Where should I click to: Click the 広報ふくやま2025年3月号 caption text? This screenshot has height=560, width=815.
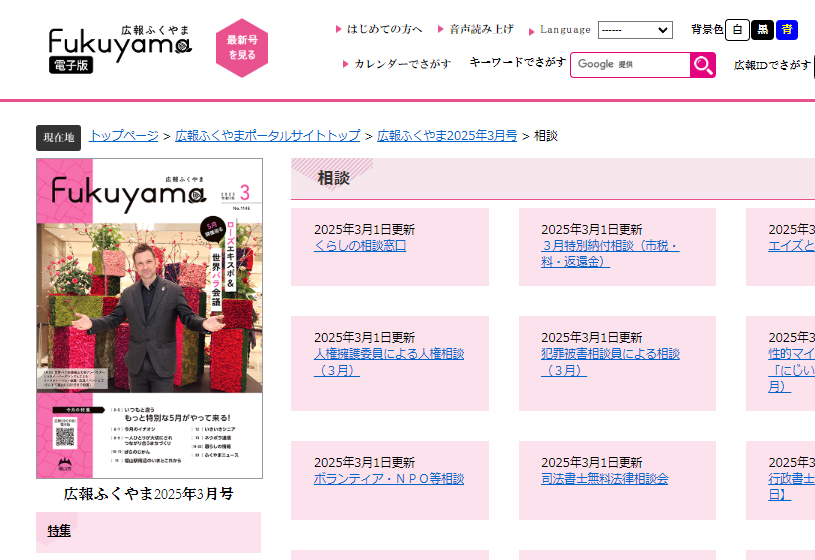click(149, 494)
